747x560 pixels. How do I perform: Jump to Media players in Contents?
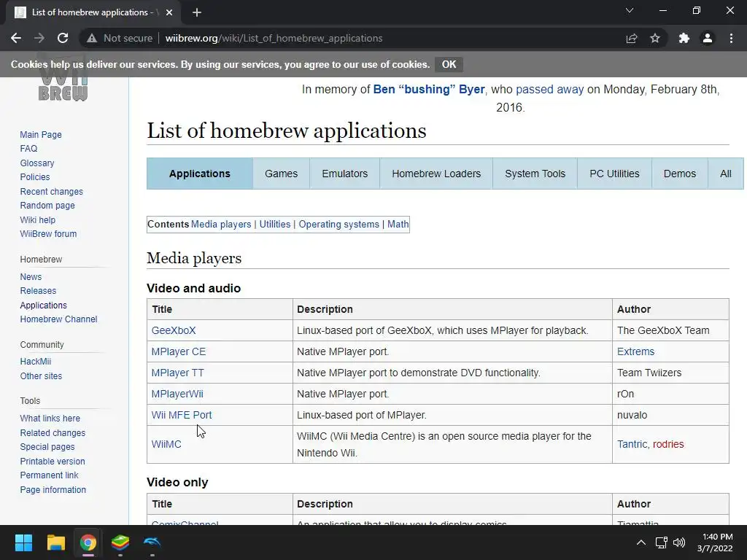tap(221, 225)
